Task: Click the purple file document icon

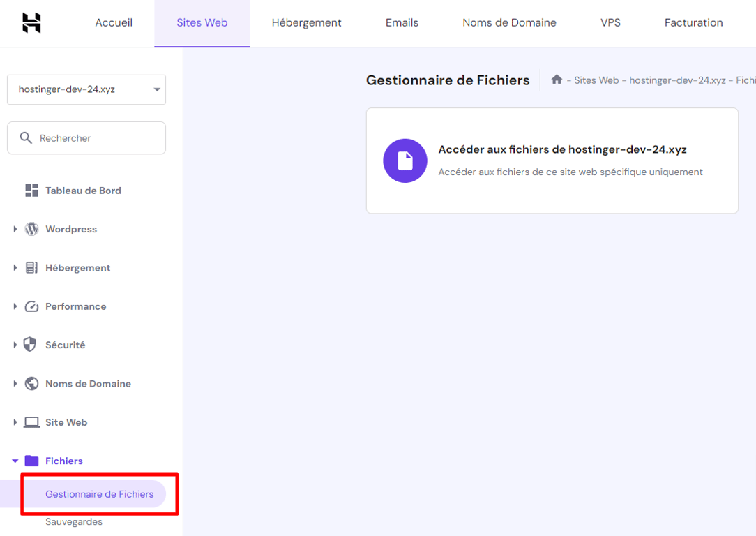Action: pyautogui.click(x=405, y=161)
